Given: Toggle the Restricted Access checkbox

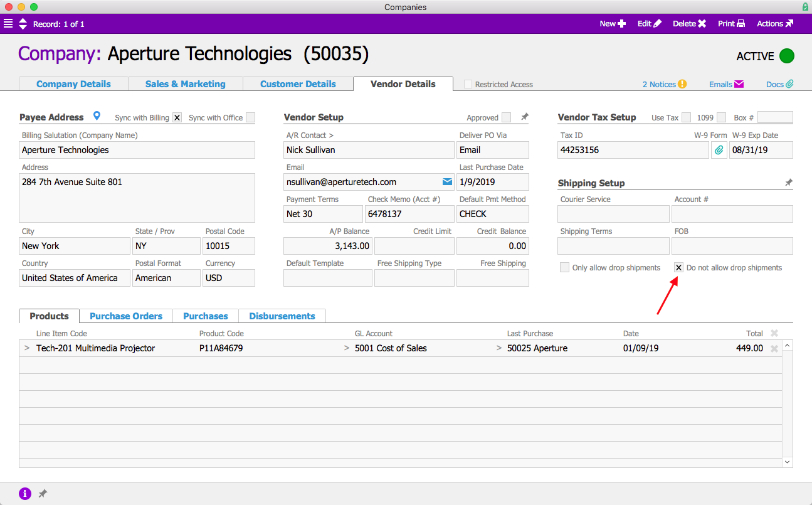Looking at the screenshot, I should pyautogui.click(x=468, y=84).
